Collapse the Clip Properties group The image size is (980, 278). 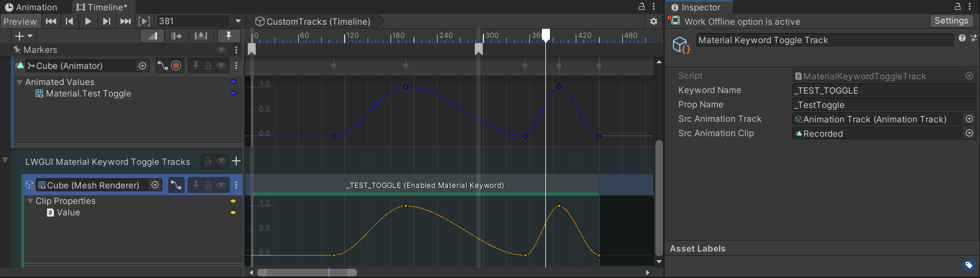pos(30,201)
